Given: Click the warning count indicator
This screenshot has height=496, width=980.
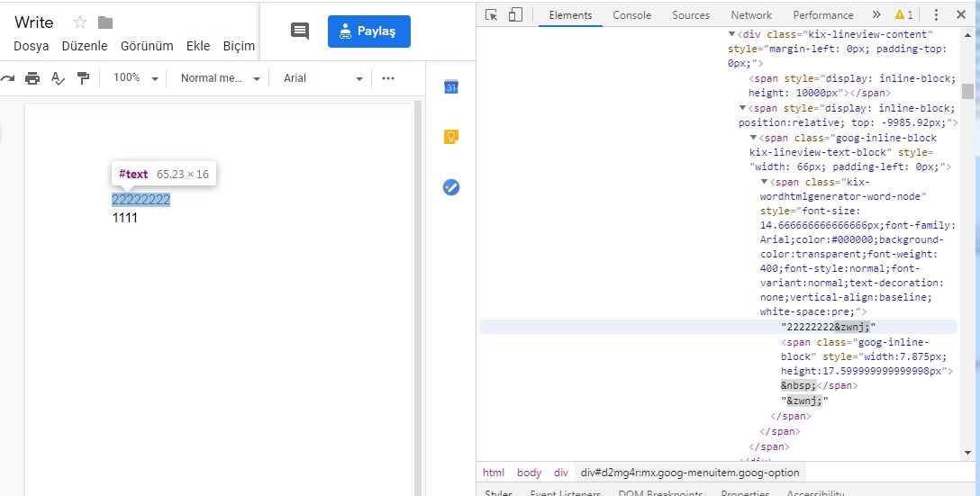Looking at the screenshot, I should (904, 15).
